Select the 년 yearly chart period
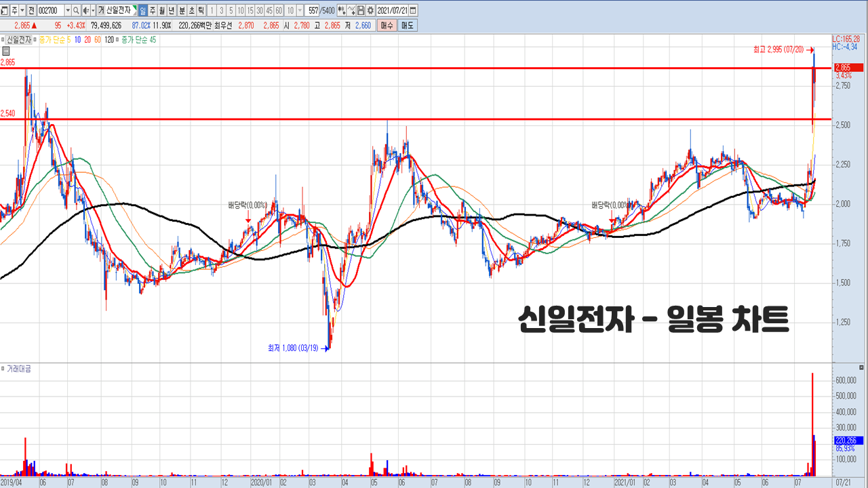The width and height of the screenshot is (868, 488). pyautogui.click(x=171, y=10)
